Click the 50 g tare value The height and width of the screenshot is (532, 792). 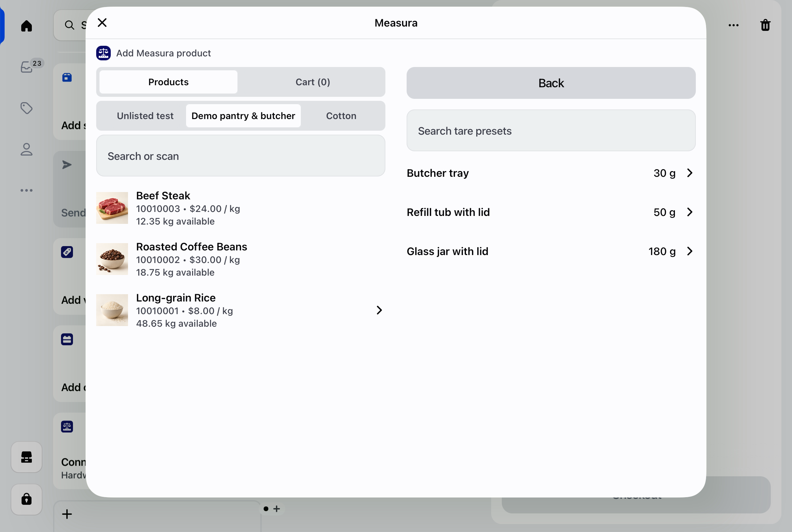[664, 212]
